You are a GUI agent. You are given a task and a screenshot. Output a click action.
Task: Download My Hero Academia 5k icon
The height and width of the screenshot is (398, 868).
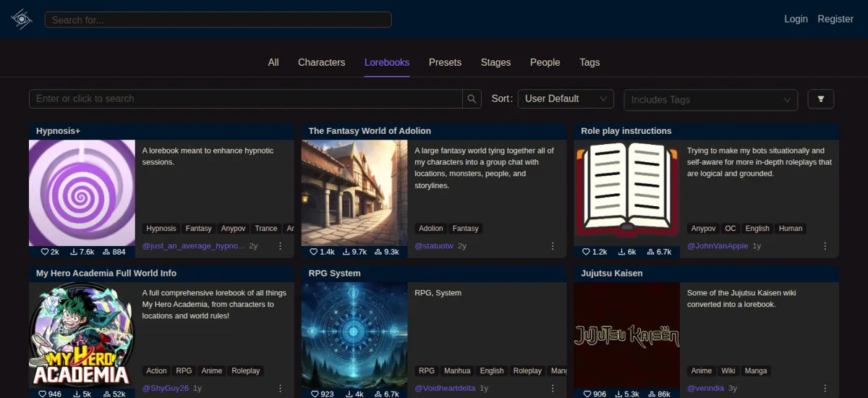click(77, 394)
